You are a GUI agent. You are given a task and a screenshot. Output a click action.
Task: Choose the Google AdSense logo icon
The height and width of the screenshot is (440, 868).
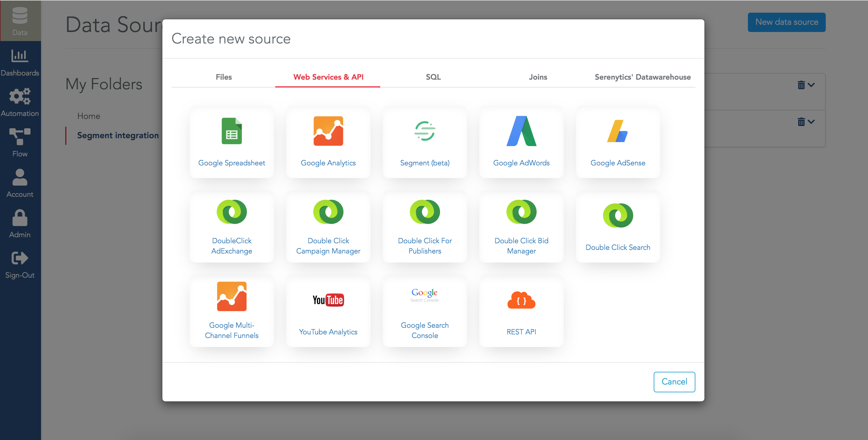coord(617,131)
